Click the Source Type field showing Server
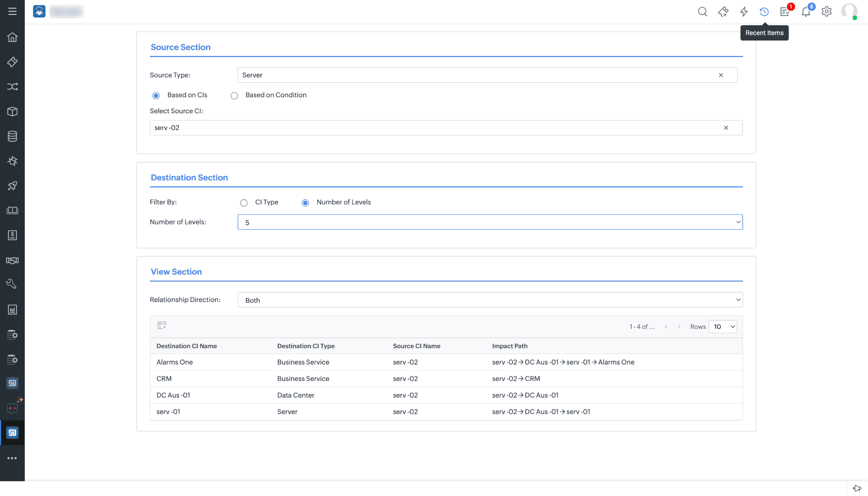868x496 pixels. [x=487, y=75]
